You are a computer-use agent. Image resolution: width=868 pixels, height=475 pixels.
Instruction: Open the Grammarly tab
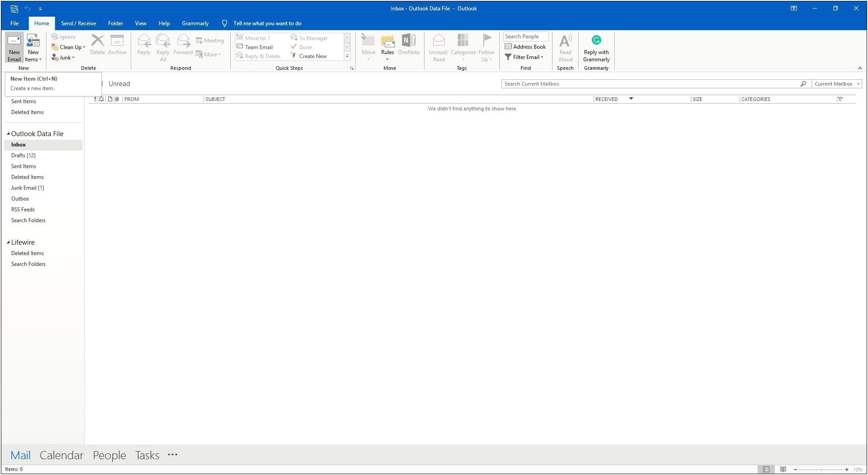[x=195, y=23]
